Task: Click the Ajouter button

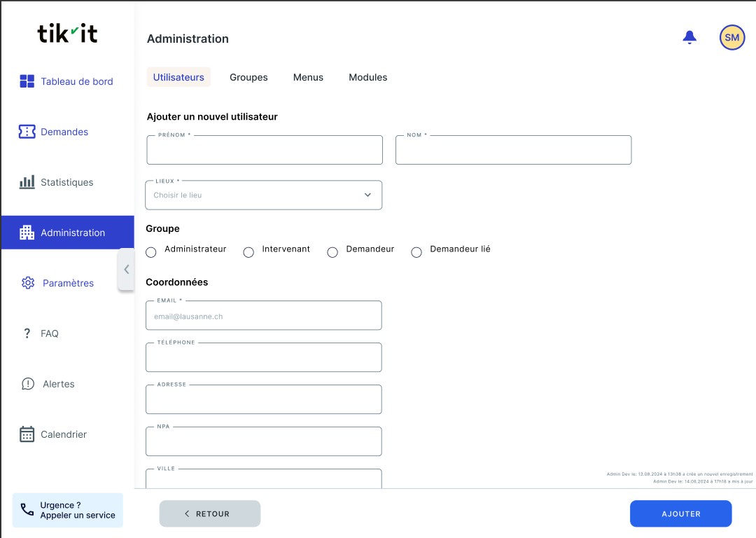Action: (680, 513)
